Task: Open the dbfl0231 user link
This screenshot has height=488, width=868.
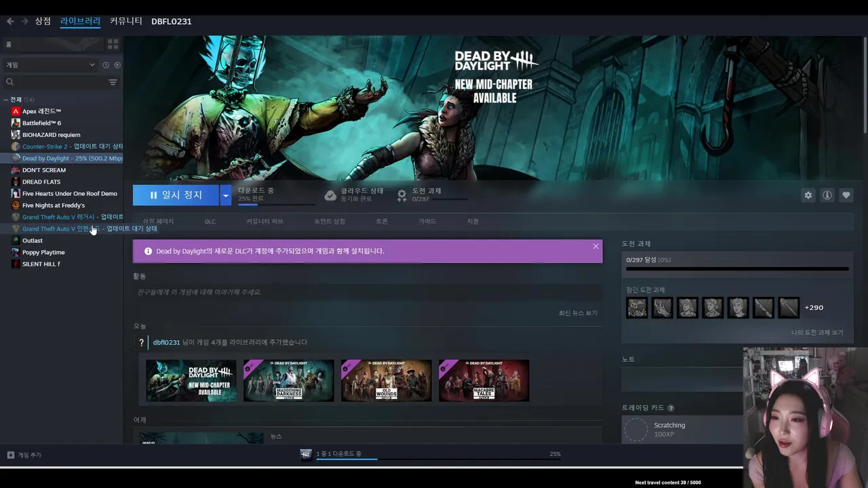Action: [166, 342]
